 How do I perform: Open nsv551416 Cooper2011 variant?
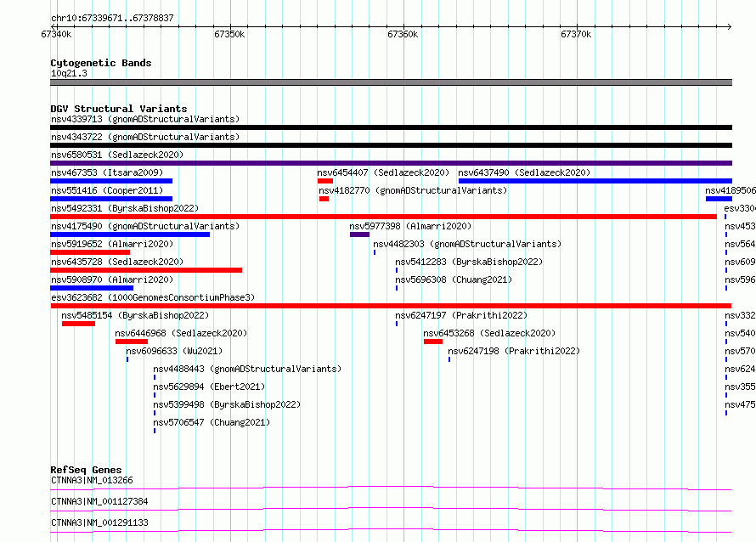click(x=107, y=190)
